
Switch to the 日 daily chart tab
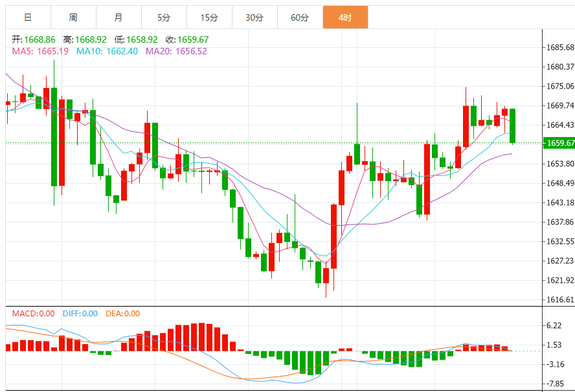pyautogui.click(x=28, y=17)
